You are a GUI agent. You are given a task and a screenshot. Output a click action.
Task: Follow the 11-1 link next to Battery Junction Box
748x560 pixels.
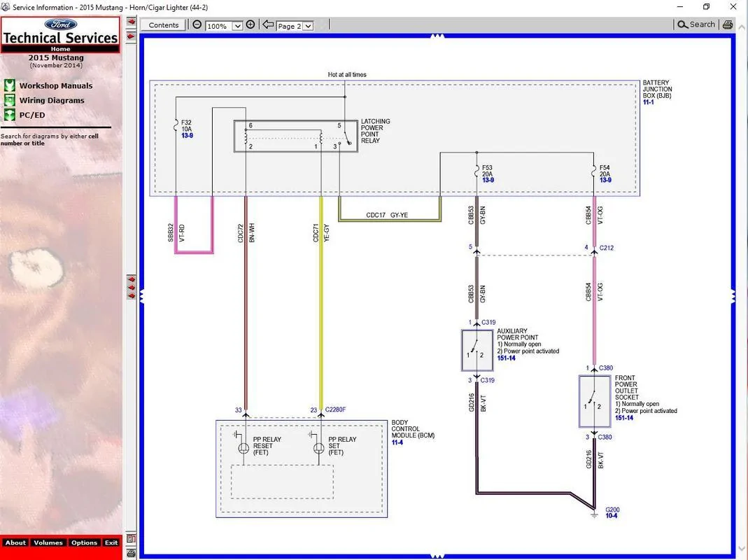[x=648, y=102]
